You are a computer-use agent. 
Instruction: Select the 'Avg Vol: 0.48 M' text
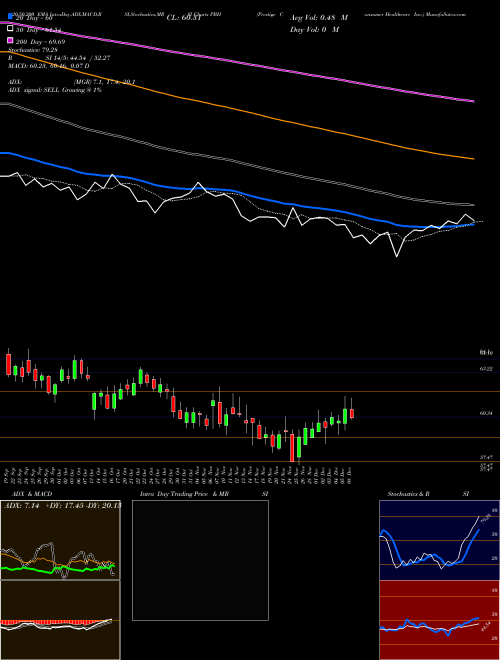[319, 18]
